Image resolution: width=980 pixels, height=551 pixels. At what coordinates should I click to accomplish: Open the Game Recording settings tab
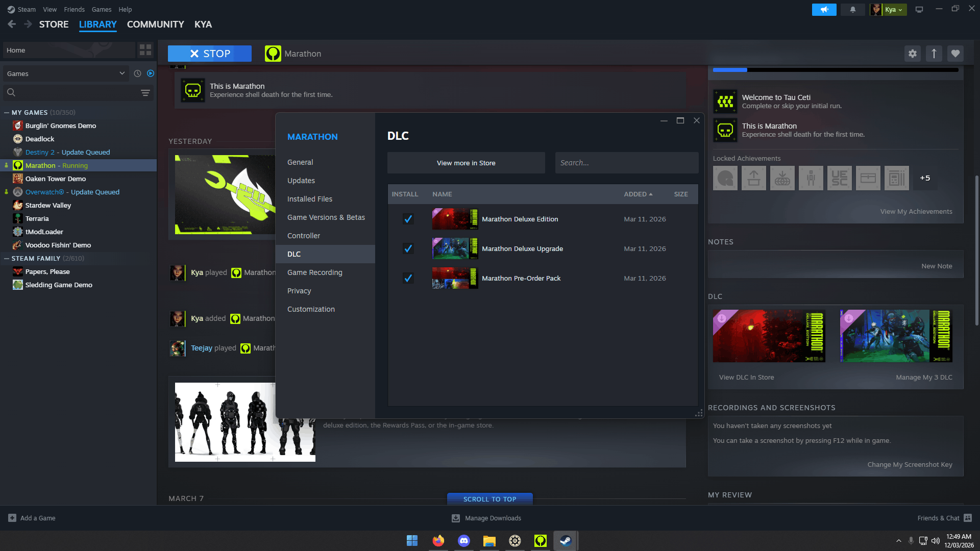click(314, 272)
